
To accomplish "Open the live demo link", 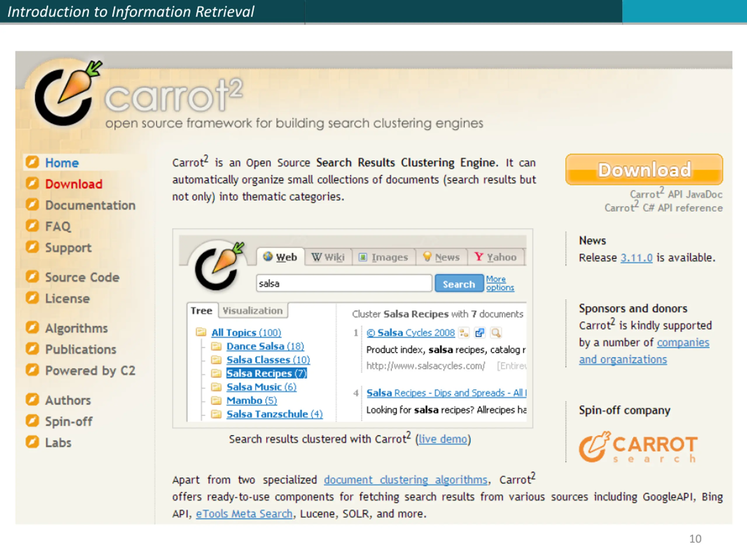I will click(443, 439).
